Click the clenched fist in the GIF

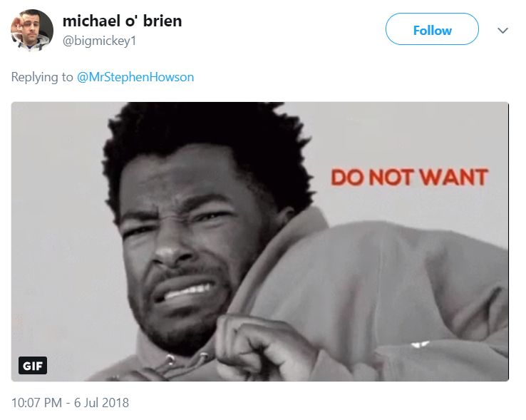tap(262, 347)
